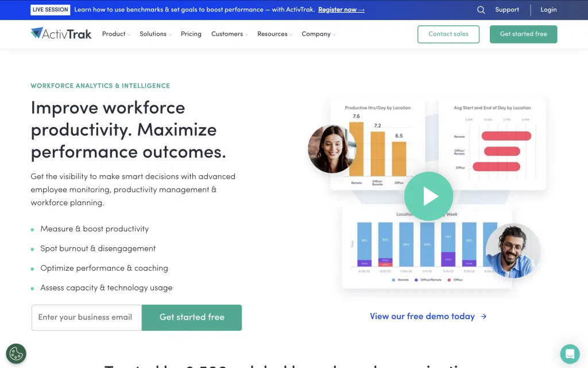This screenshot has width=588, height=368.
Task: Open the Company menu
Action: coord(319,34)
